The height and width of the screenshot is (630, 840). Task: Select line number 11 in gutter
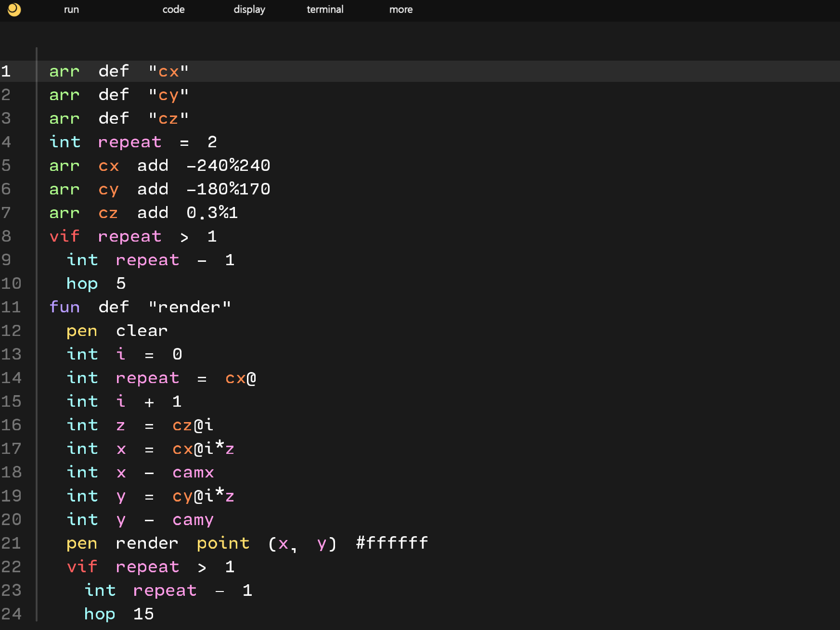click(x=11, y=307)
